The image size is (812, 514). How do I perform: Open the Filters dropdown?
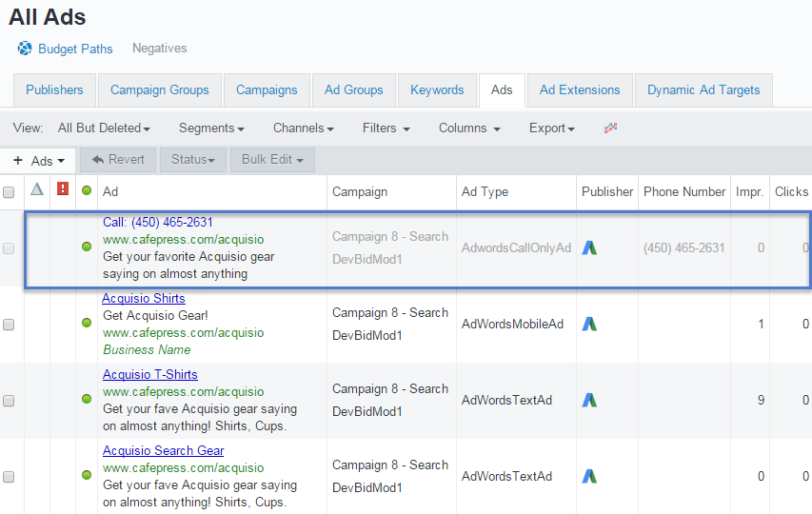click(386, 128)
